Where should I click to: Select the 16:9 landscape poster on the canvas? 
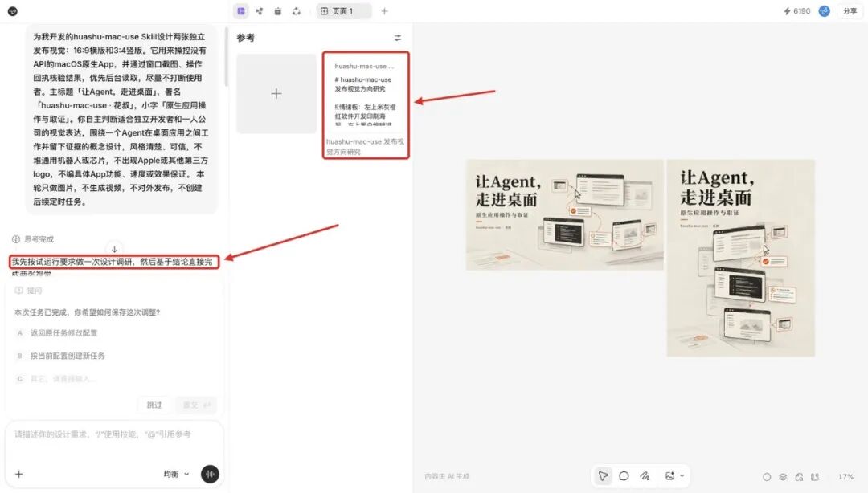pyautogui.click(x=565, y=214)
